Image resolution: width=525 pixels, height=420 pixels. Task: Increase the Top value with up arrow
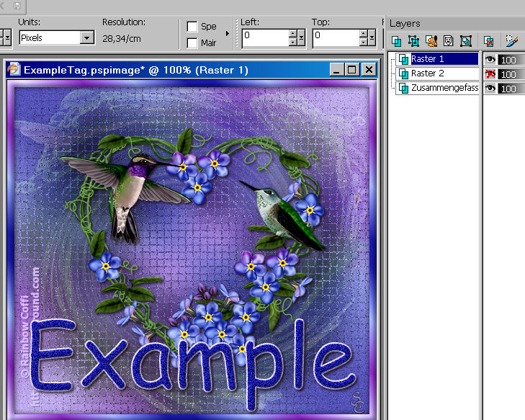pos(364,33)
